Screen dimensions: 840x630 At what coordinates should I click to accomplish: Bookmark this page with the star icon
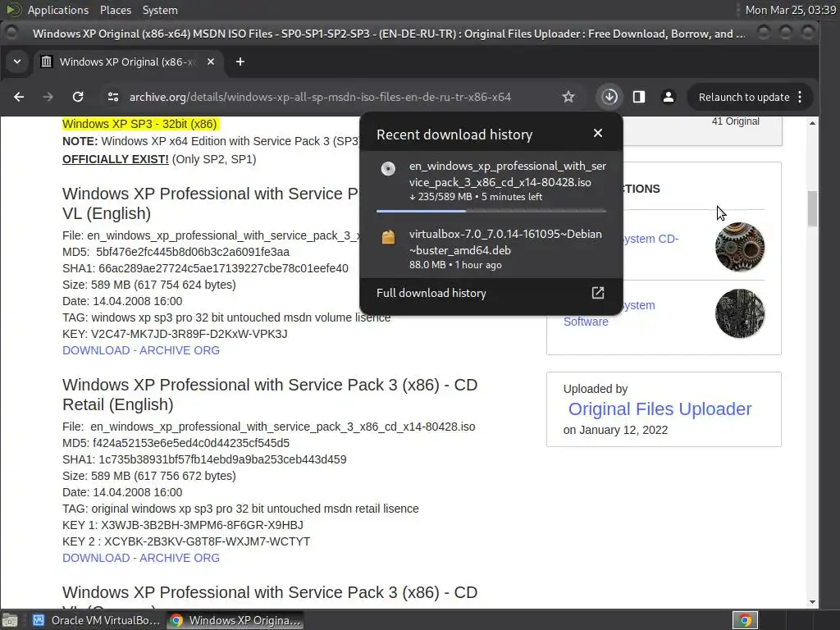tap(568, 97)
